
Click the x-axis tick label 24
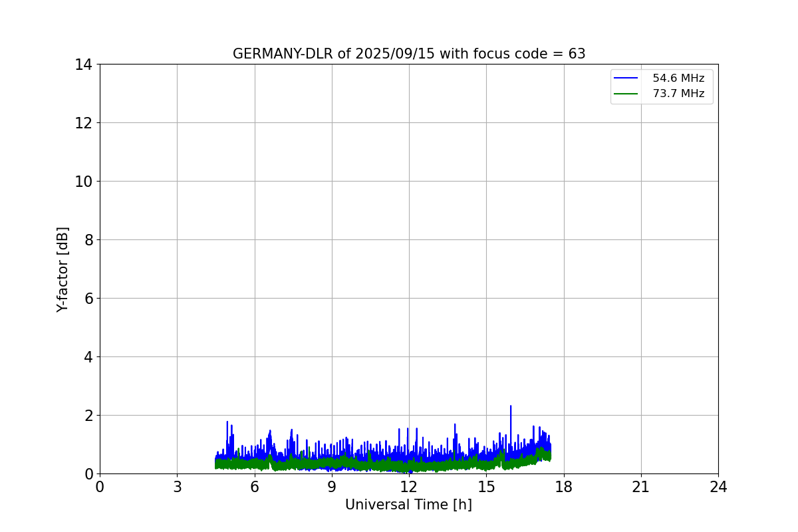coord(718,487)
